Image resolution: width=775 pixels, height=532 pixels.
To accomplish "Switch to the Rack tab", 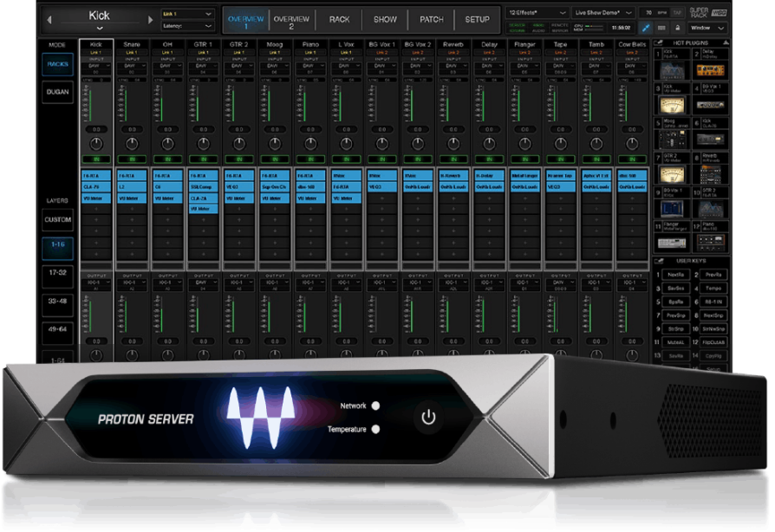I will point(339,20).
